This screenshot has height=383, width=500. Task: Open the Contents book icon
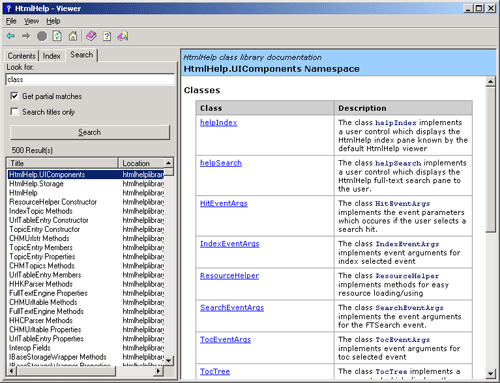point(91,36)
